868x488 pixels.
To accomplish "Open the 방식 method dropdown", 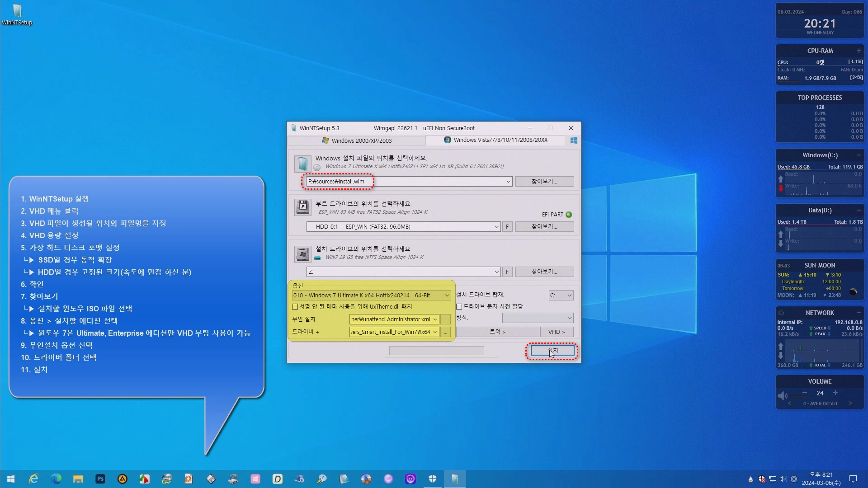I will click(x=538, y=318).
